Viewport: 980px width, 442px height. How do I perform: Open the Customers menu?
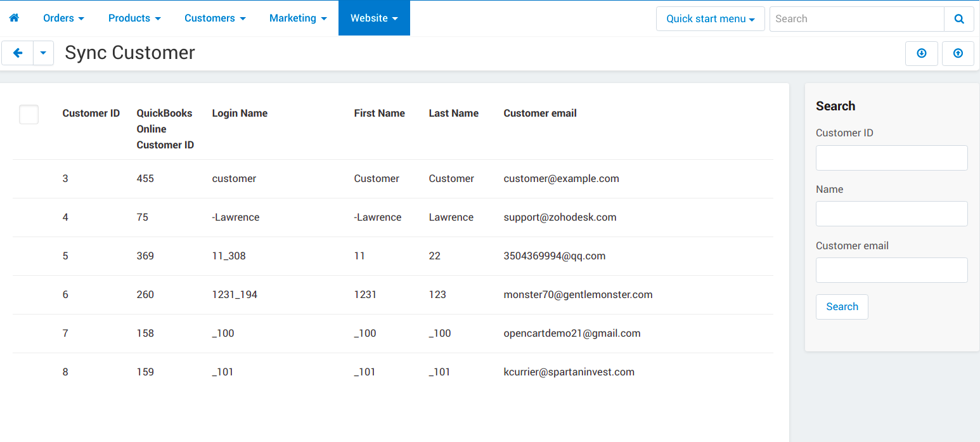tap(215, 18)
